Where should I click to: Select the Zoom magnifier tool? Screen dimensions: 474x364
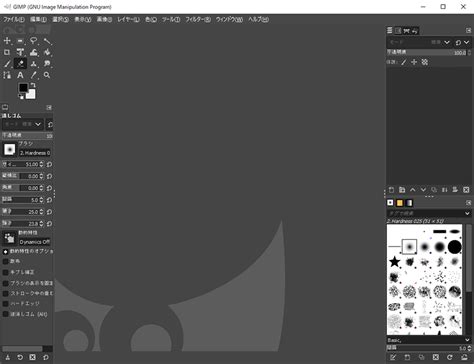click(x=47, y=75)
